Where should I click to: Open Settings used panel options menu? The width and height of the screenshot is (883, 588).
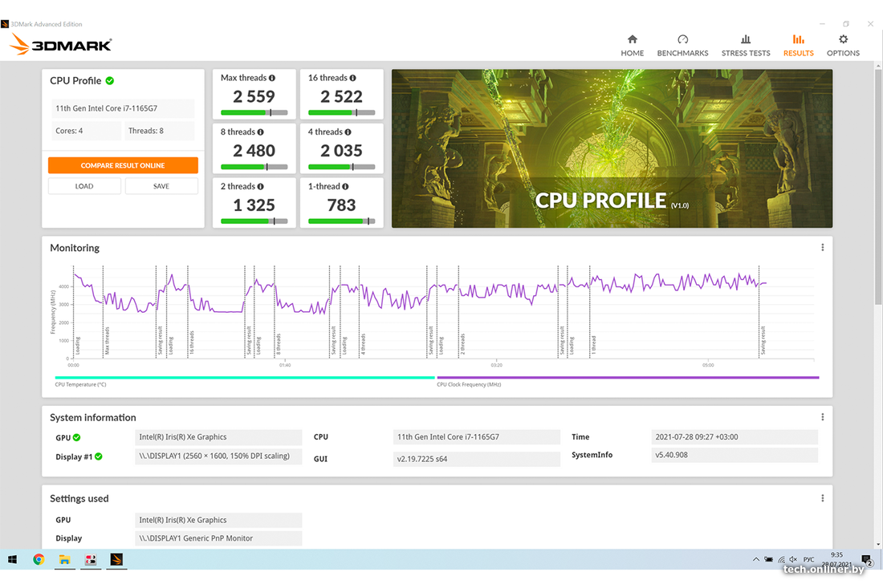pos(822,498)
